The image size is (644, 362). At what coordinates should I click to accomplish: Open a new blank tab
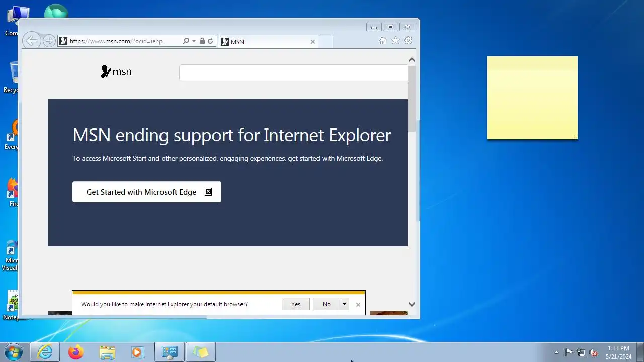[x=326, y=42]
